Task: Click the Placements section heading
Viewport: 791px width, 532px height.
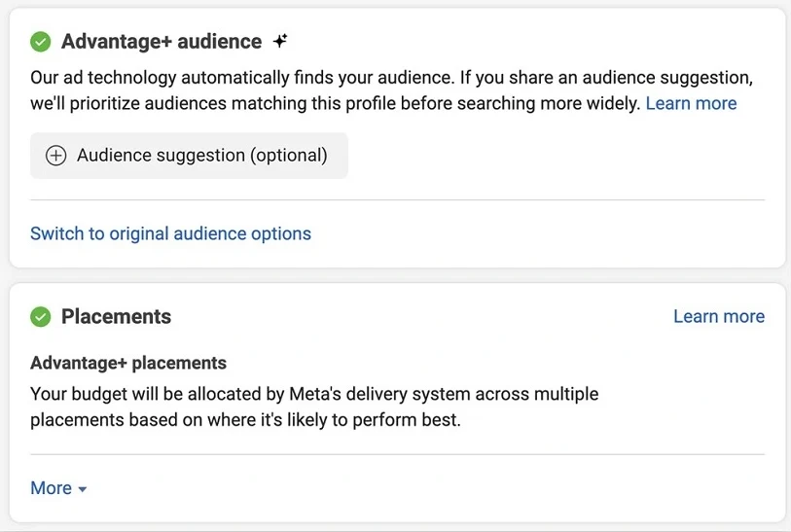Action: [116, 316]
